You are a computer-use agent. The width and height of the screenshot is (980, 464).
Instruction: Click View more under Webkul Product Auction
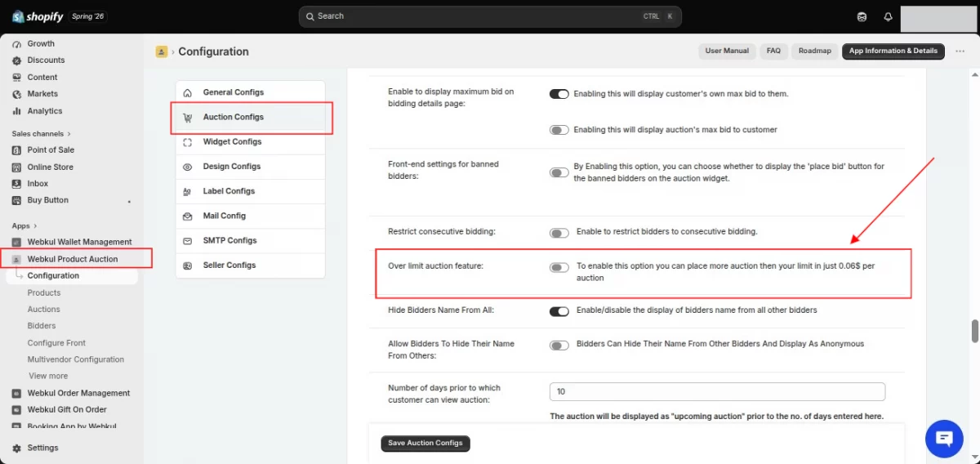(x=48, y=376)
